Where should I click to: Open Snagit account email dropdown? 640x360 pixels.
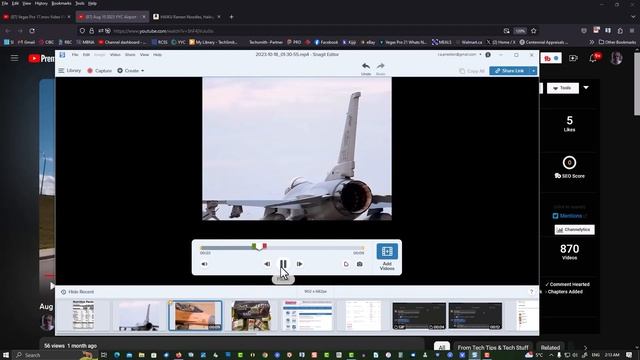click(x=459, y=54)
